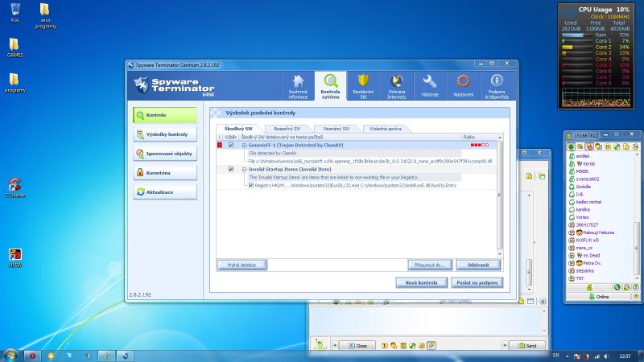Open Ochrana internetu globe icon
The image size is (644, 362).
coord(396,86)
